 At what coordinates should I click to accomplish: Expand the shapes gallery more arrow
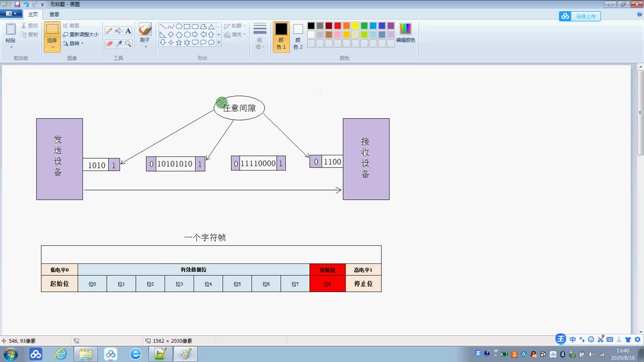pos(219,43)
